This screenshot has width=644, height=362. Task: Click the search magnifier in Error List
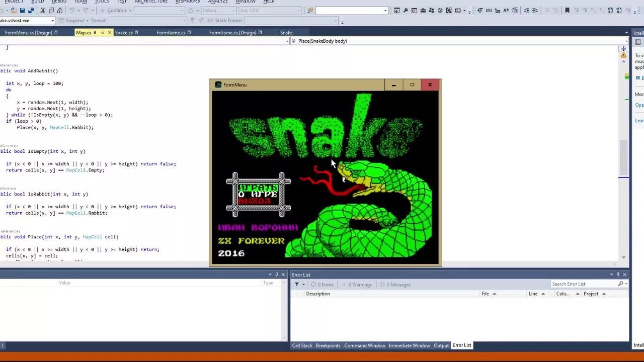point(620,284)
